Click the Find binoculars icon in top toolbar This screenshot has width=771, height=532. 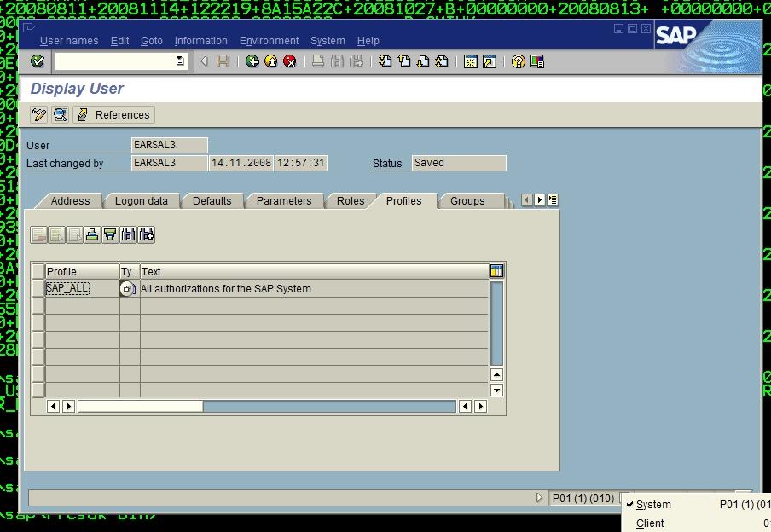tap(337, 61)
